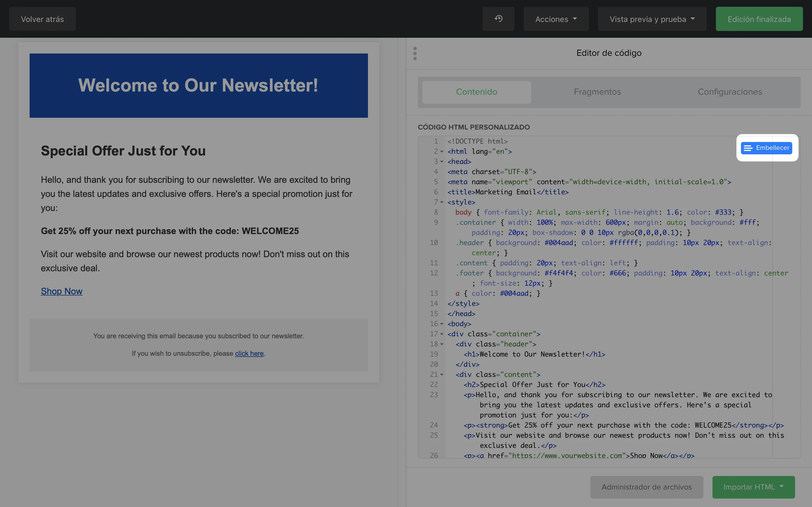Click the three-dot drag handle icon
The height and width of the screenshot is (507, 812).
[415, 53]
